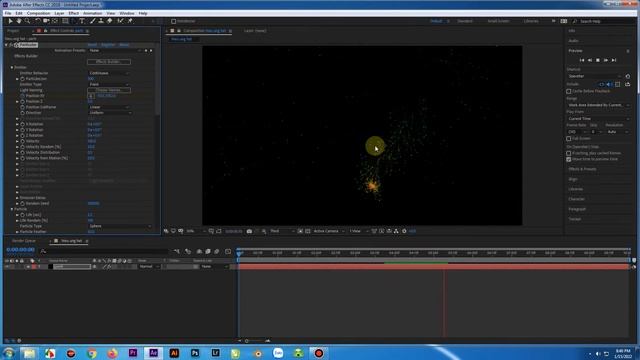Toggle layer visibility eye in timeline
The height and width of the screenshot is (360, 640).
(x=7, y=267)
